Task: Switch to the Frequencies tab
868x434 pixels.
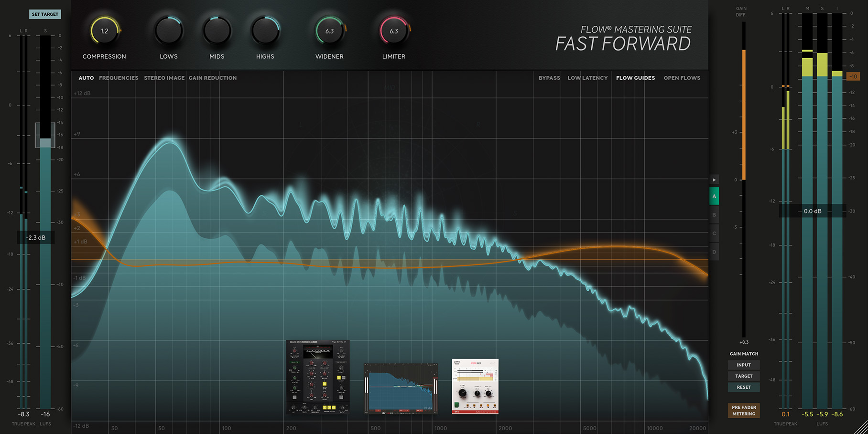Action: coord(119,78)
